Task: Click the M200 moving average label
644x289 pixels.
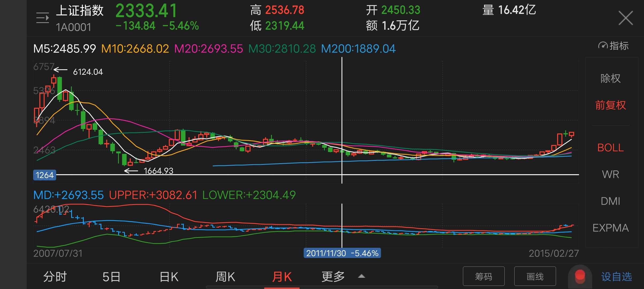Action: (358, 48)
